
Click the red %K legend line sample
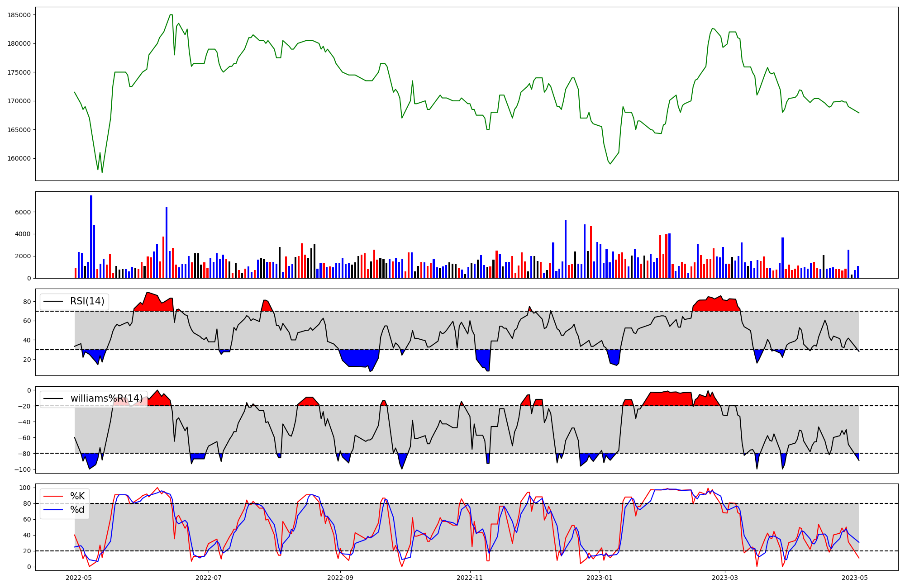coord(53,496)
